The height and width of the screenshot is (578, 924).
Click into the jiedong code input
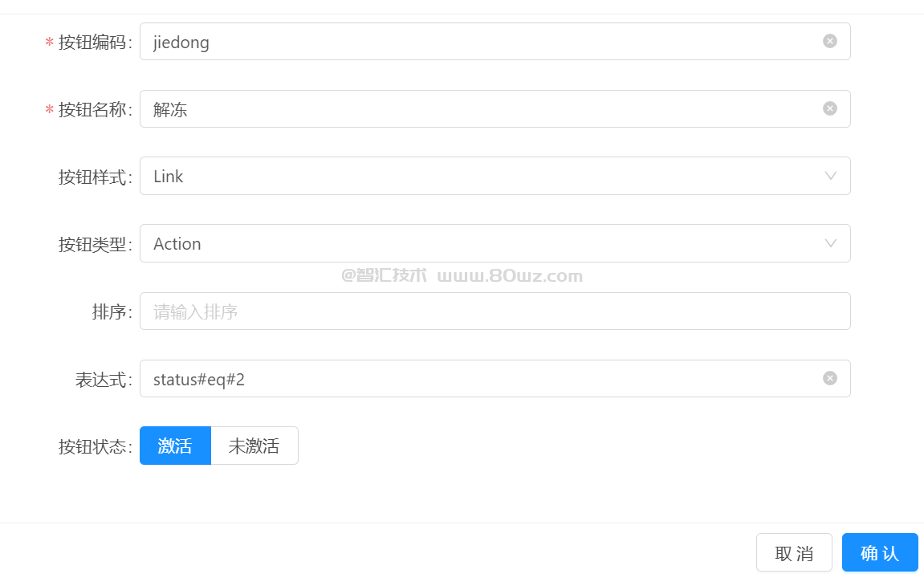click(495, 41)
